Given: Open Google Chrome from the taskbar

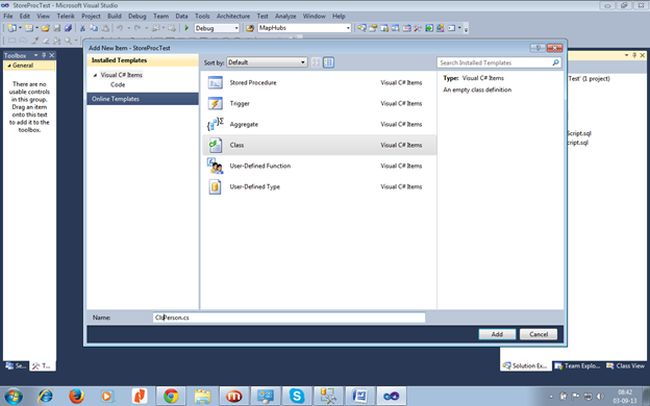Looking at the screenshot, I should pos(171,396).
